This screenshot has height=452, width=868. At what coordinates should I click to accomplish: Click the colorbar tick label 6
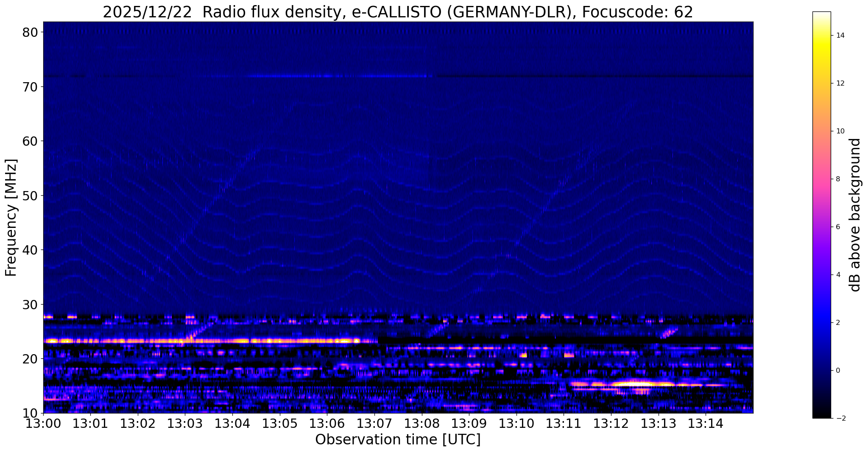pyautogui.click(x=837, y=227)
